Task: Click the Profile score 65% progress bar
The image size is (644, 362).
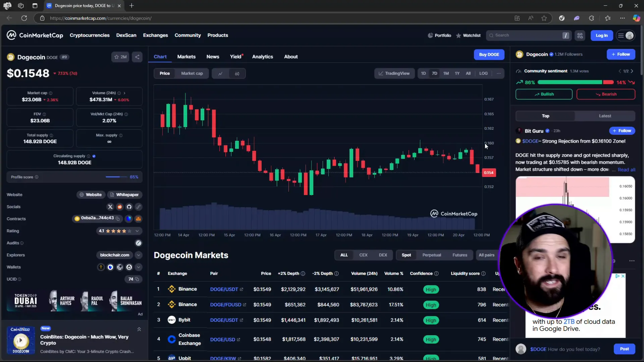Action: tap(116, 177)
